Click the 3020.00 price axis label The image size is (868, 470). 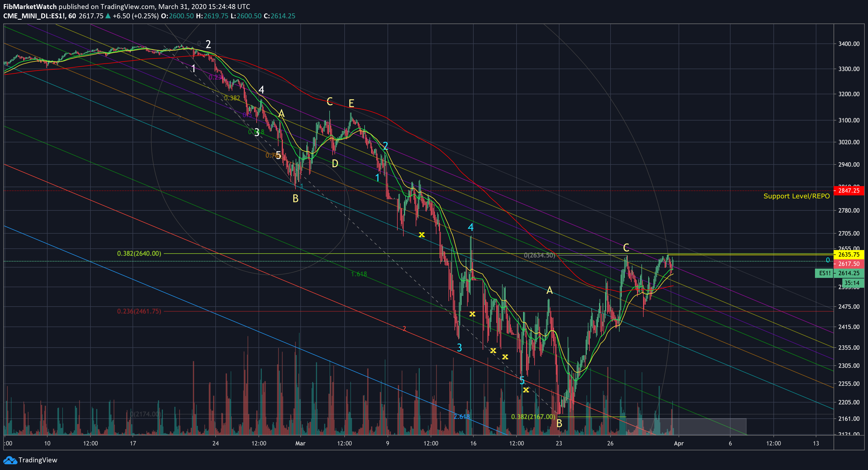(849, 142)
